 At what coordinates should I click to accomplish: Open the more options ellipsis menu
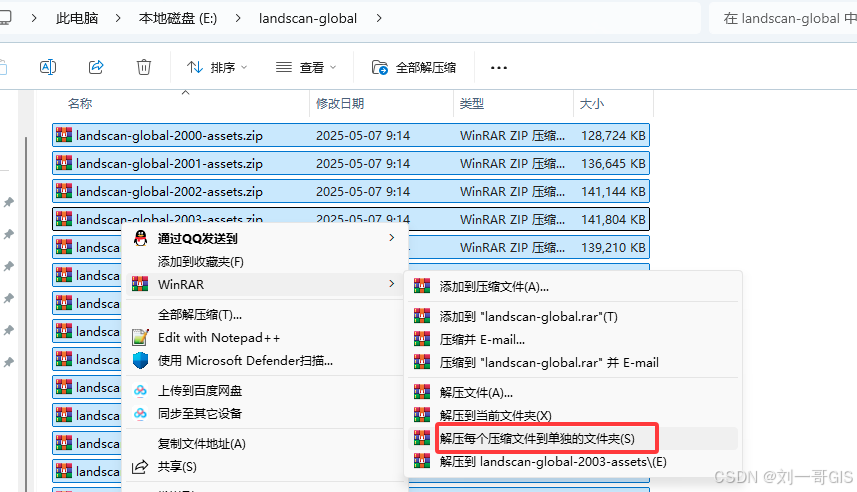[498, 67]
